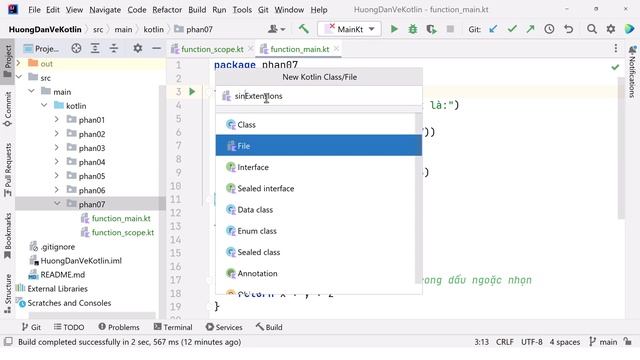This screenshot has height=360, width=640.
Task: Commit changes with Git checkmark icon
Action: (x=512, y=29)
